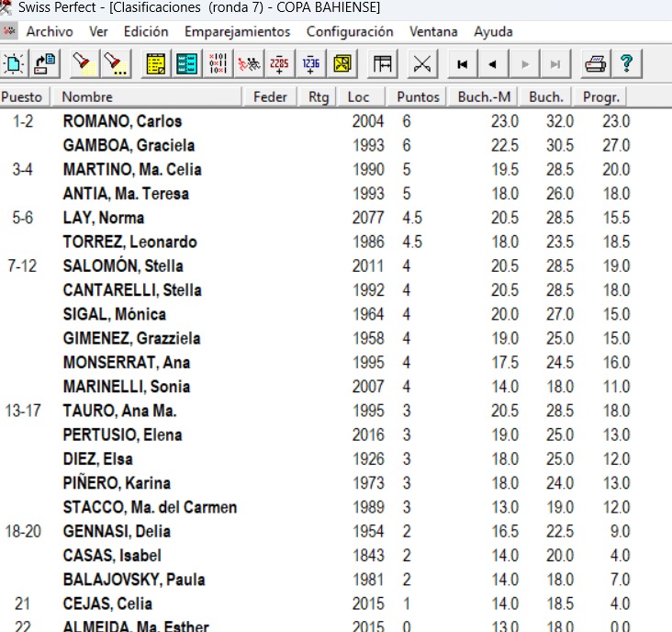Go to first round with skip-back arrow
The height and width of the screenshot is (632, 672).
[x=463, y=63]
